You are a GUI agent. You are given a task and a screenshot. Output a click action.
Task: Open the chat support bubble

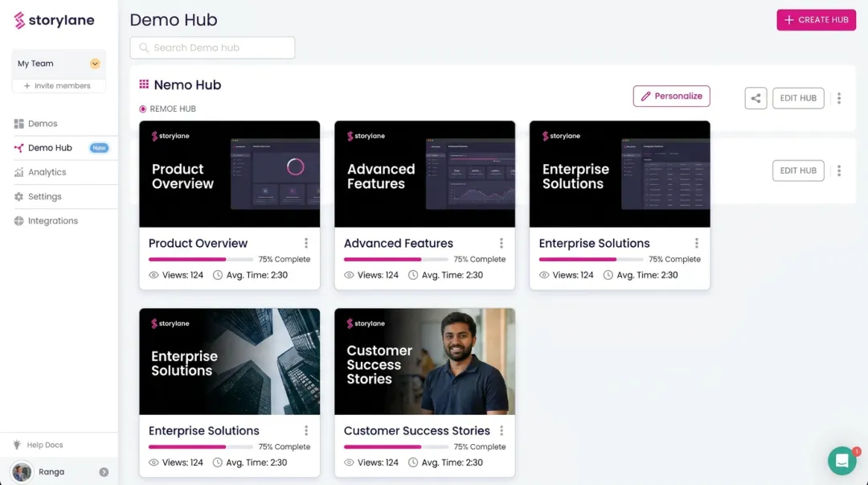coord(842,461)
